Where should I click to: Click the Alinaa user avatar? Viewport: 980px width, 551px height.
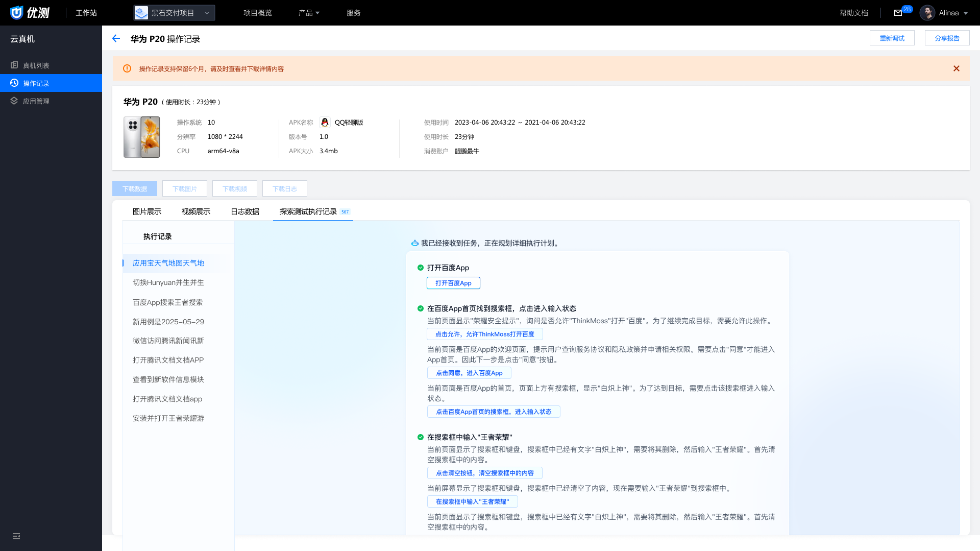point(927,13)
